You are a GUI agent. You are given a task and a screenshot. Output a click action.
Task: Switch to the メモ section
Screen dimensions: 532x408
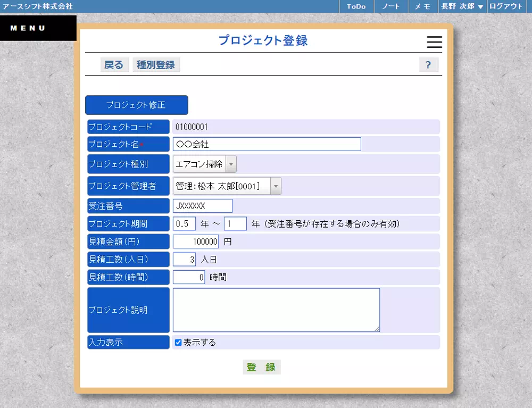[422, 7]
